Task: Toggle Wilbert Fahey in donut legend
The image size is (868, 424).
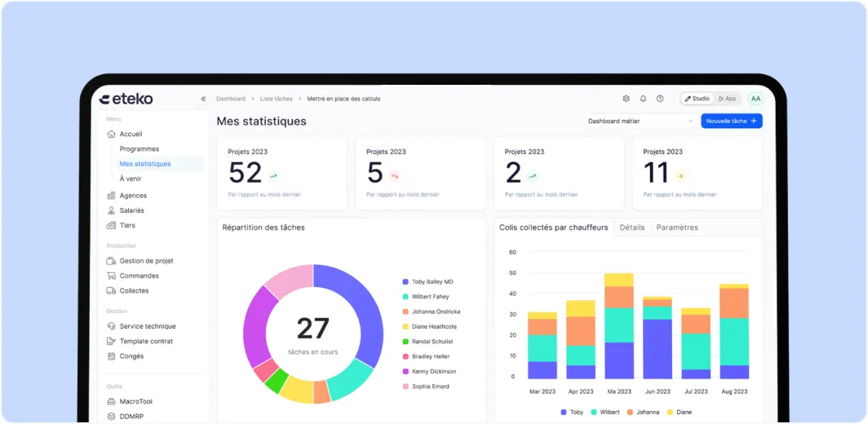Action: click(x=426, y=297)
